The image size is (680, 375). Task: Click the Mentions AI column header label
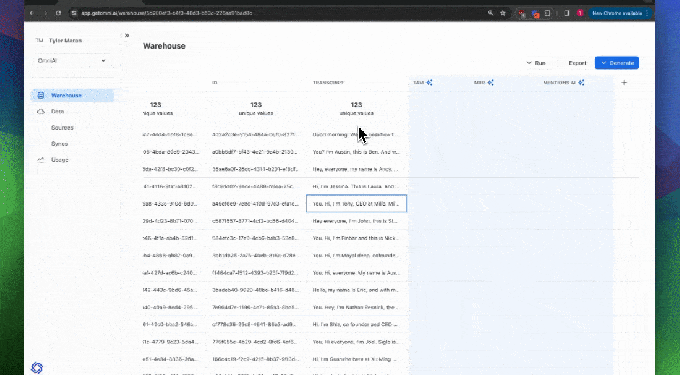pyautogui.click(x=560, y=82)
